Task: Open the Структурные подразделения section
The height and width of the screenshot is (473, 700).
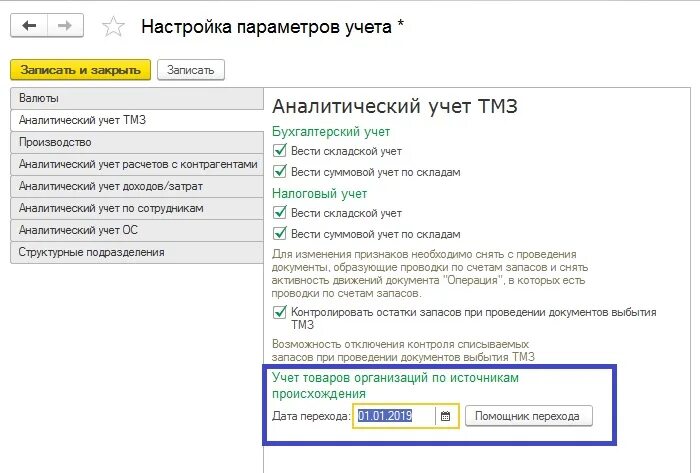Action: 137,252
